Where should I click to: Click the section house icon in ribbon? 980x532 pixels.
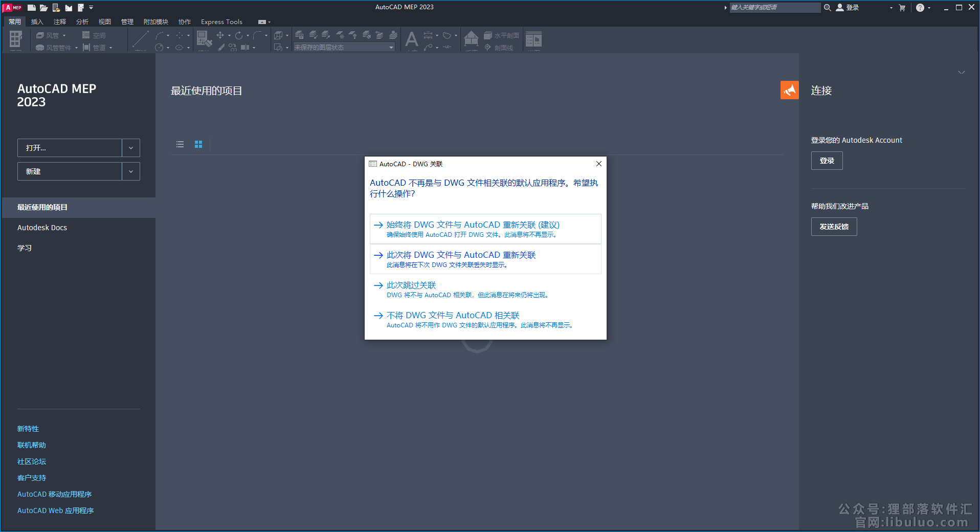point(471,38)
